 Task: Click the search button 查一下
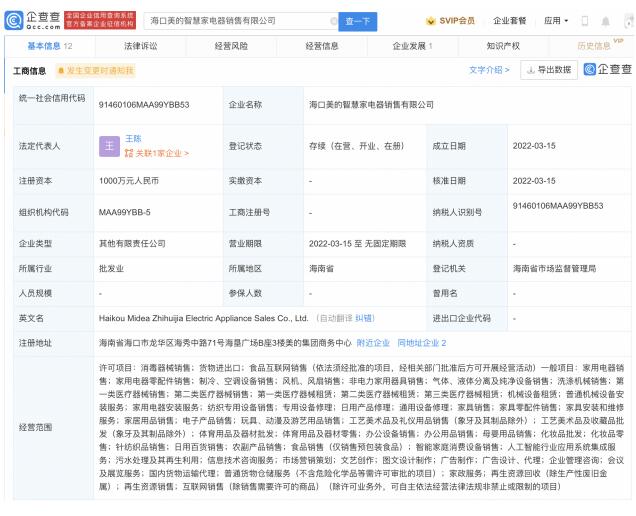(x=357, y=21)
